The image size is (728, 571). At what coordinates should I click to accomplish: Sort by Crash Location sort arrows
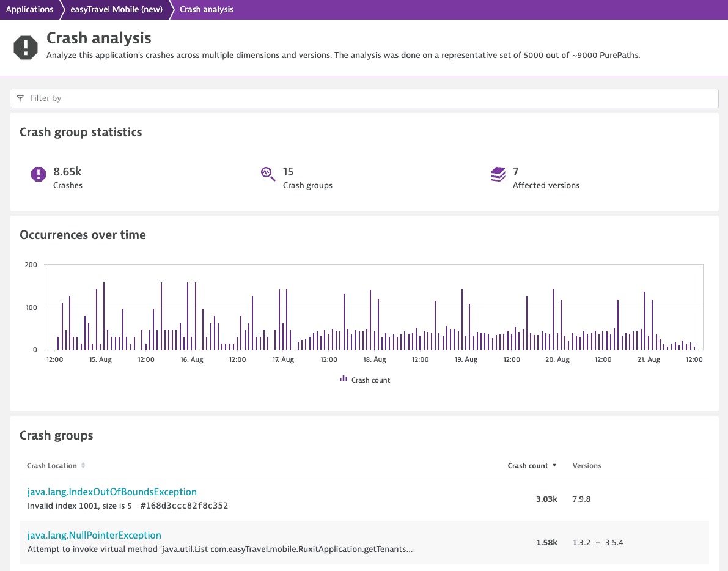pos(83,465)
